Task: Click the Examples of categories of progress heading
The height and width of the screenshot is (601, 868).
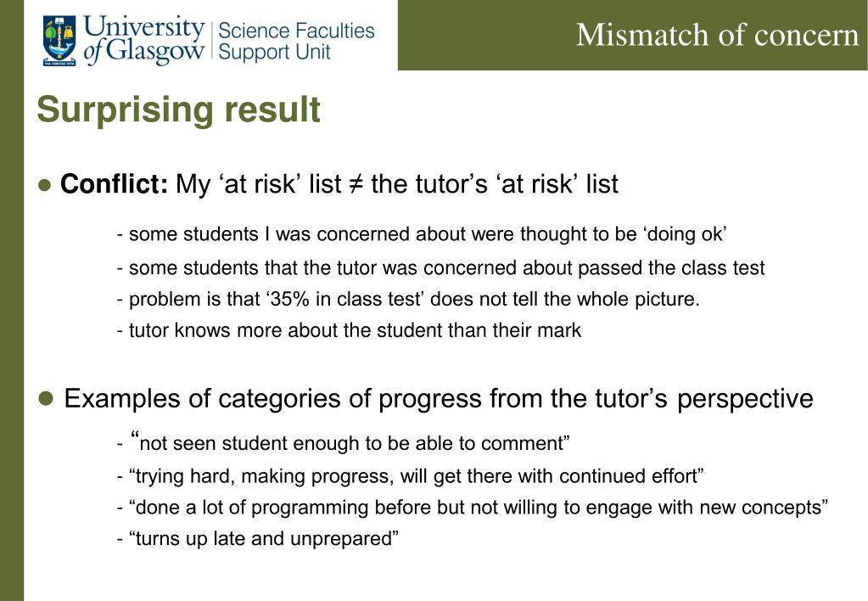Action: [x=439, y=399]
